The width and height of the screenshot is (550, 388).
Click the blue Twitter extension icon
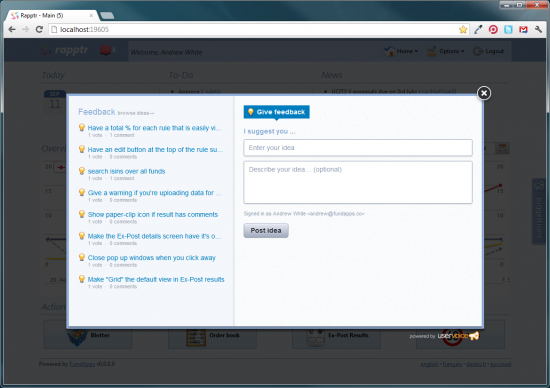coord(508,29)
